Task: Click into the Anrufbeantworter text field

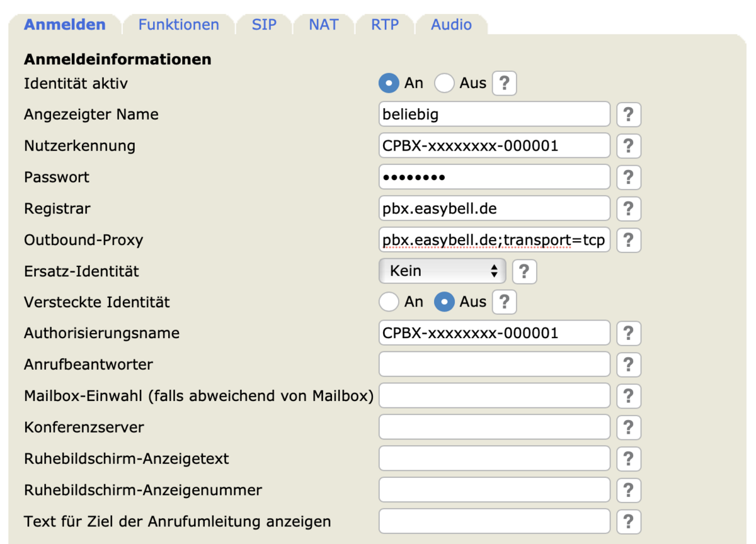Action: pos(494,365)
